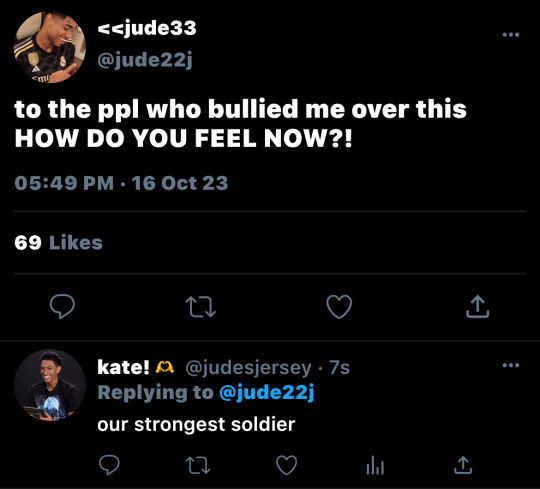View analytics bars on kate's reply
The height and width of the screenshot is (489, 540).
tap(375, 465)
